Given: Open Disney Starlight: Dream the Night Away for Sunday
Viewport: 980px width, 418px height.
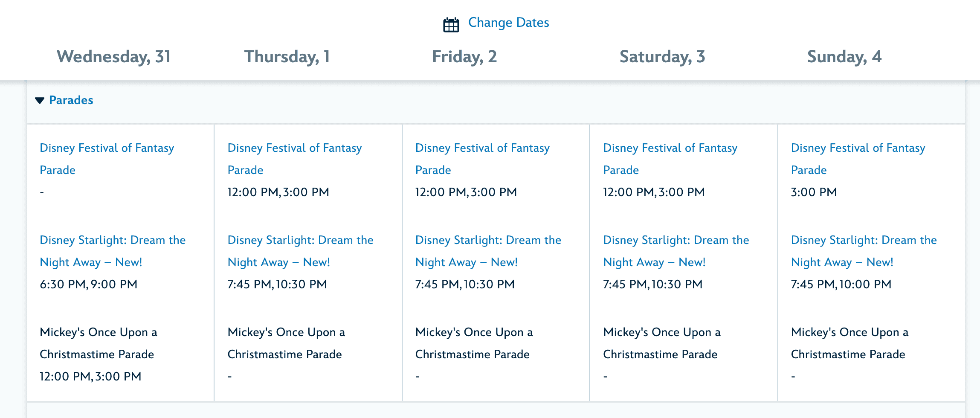Looking at the screenshot, I should 864,251.
